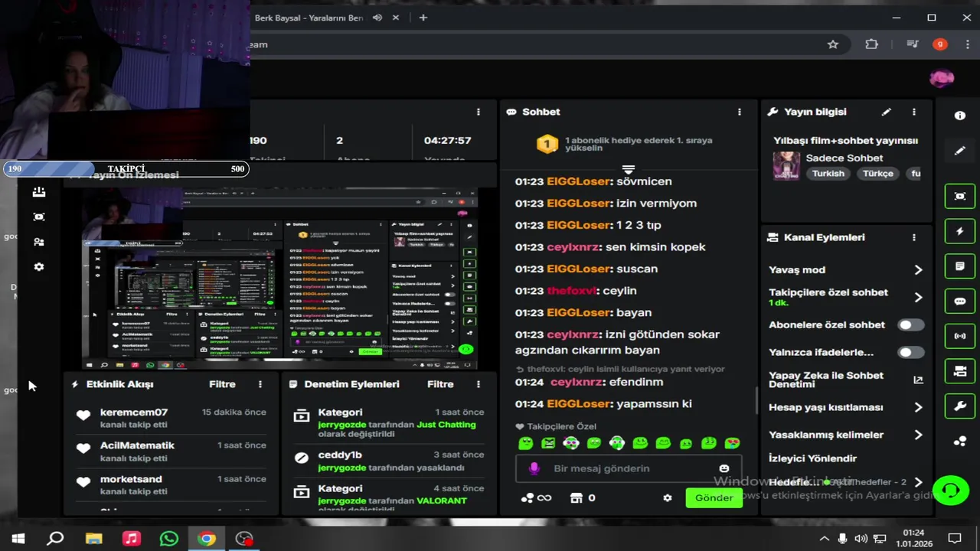Click the left sidebar inbox tray icon
This screenshot has width=980, height=551.
click(39, 192)
